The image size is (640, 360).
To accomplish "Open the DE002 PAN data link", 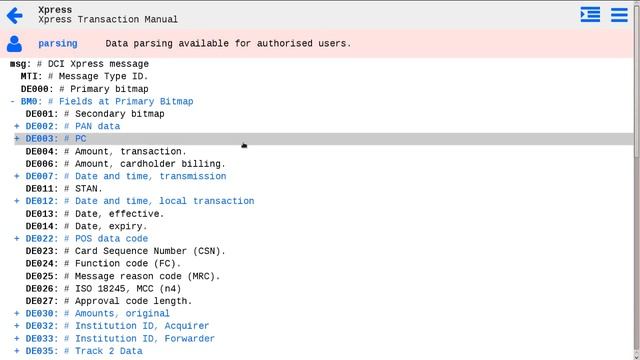I will tap(73, 126).
